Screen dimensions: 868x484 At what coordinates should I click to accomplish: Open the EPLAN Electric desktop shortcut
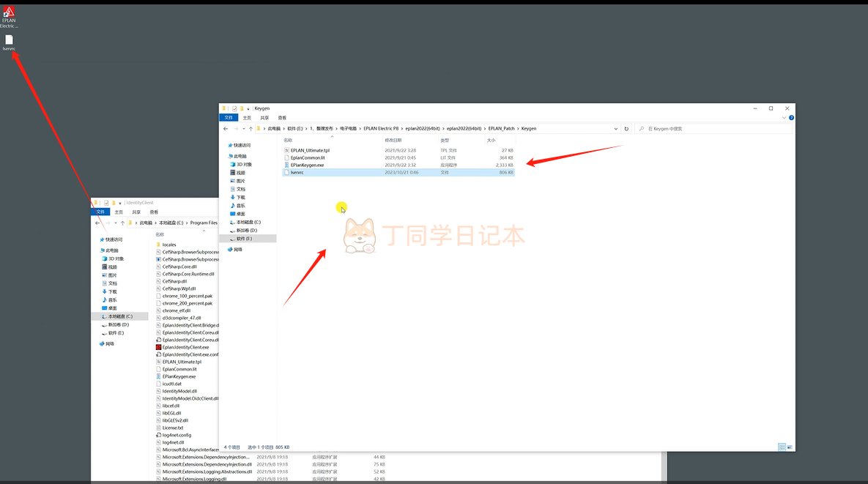coord(9,17)
